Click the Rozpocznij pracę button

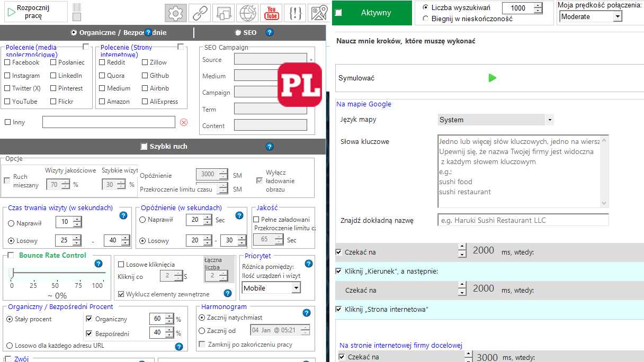pos(34,12)
